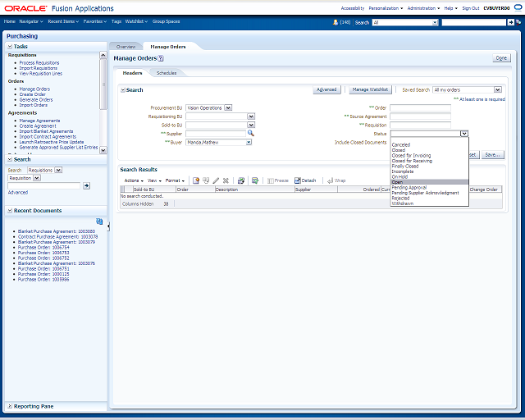Open the Sold-to BU dropdown
525x420 pixels.
tap(251, 125)
